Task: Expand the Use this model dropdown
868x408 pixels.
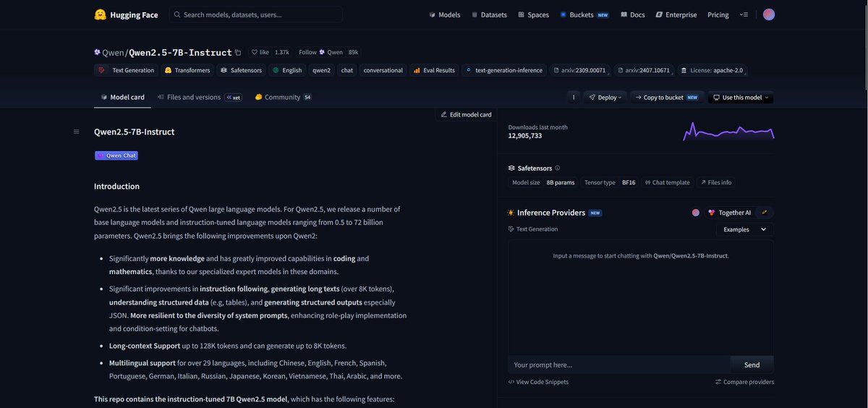Action: click(740, 97)
